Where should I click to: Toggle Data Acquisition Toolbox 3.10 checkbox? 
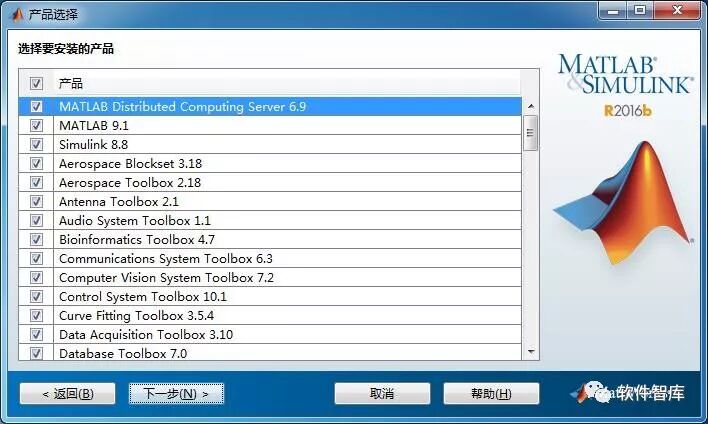[36, 334]
